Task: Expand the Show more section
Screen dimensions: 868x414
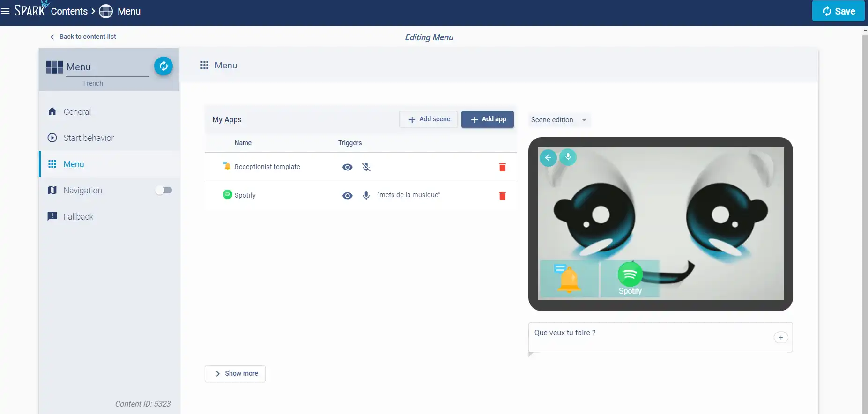Action: point(235,373)
